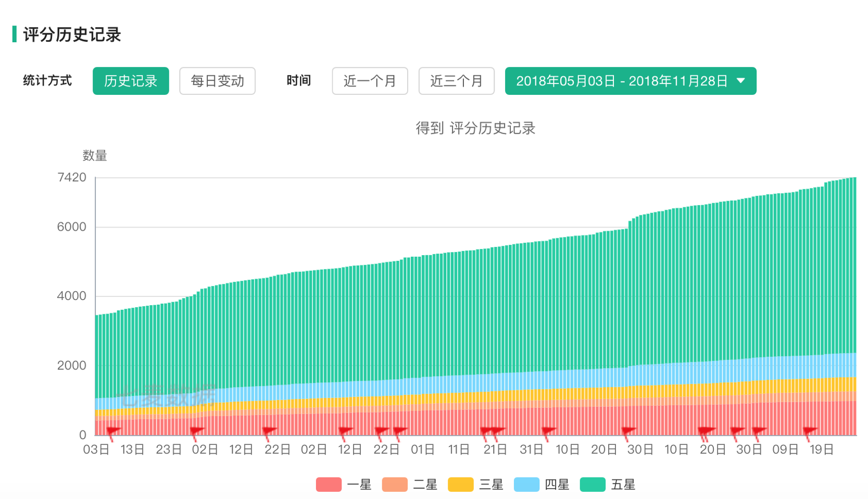
Task: Click the last tallest green bar in chart
Action: click(x=854, y=260)
